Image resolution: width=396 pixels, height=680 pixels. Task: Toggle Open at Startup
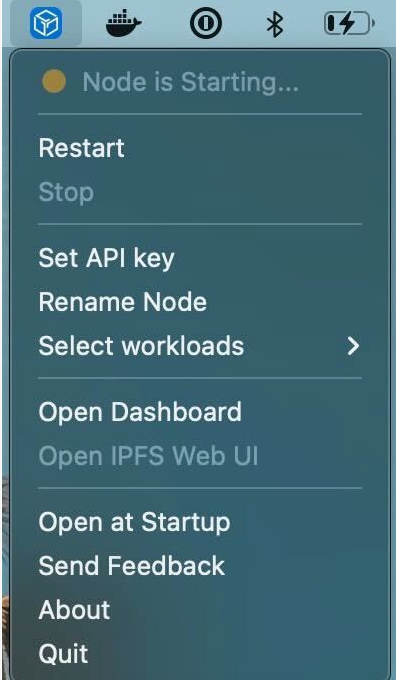pyautogui.click(x=200, y=522)
